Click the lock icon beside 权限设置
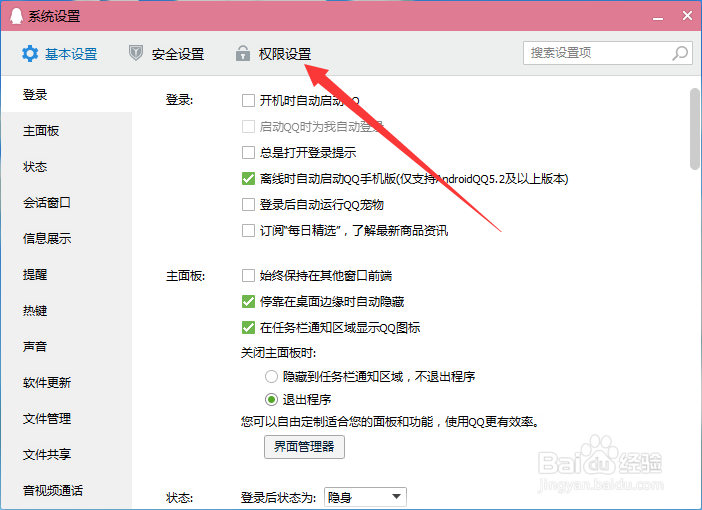The height and width of the screenshot is (510, 702). pos(243,53)
